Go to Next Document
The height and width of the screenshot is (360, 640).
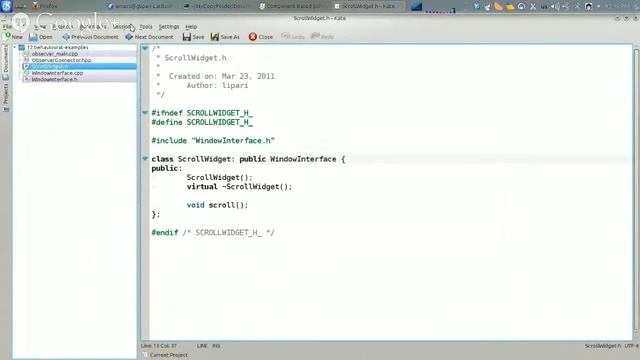tap(149, 37)
